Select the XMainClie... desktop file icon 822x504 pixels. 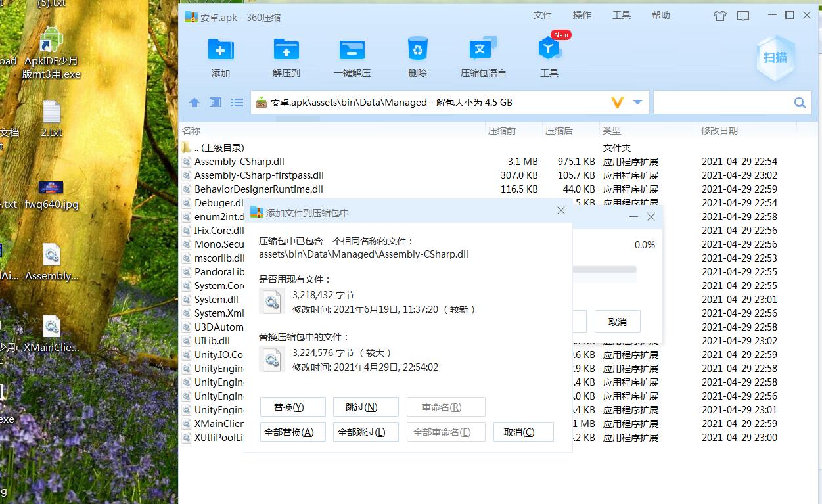(51, 334)
